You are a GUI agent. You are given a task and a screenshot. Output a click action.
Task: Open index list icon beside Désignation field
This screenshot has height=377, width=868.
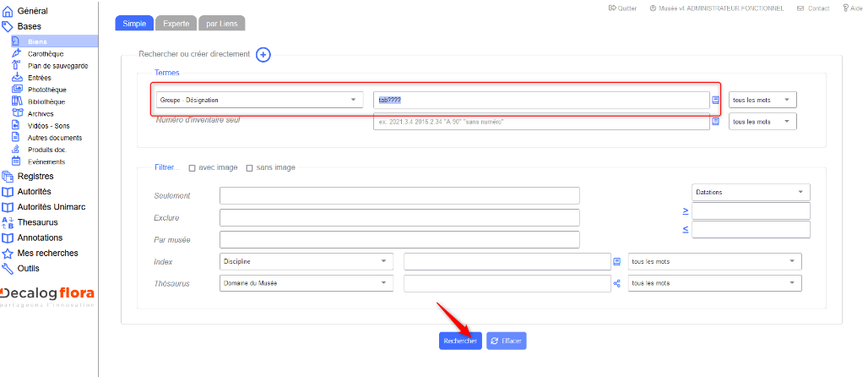[716, 100]
